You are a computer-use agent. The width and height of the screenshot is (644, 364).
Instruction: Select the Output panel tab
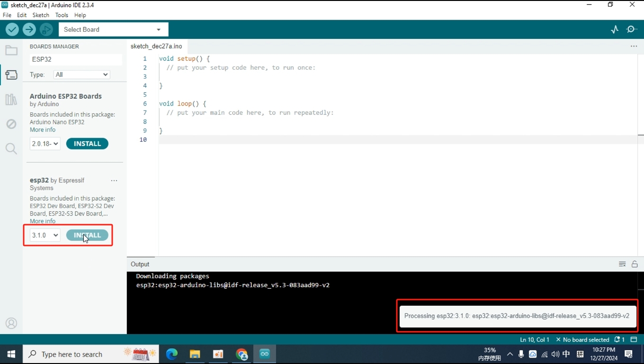coord(140,264)
